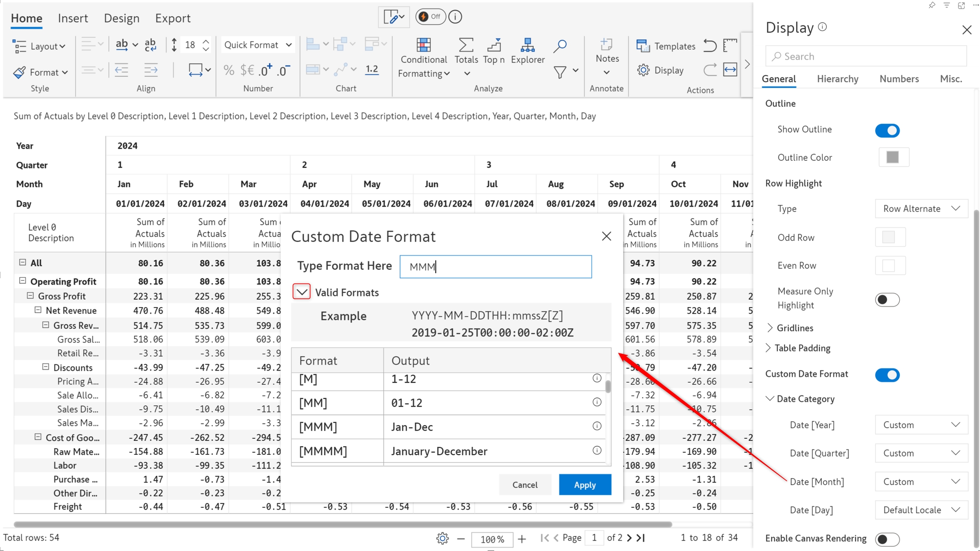Screen dimensions: 980x551
Task: Open the Top n ranking tool
Action: [x=493, y=45]
